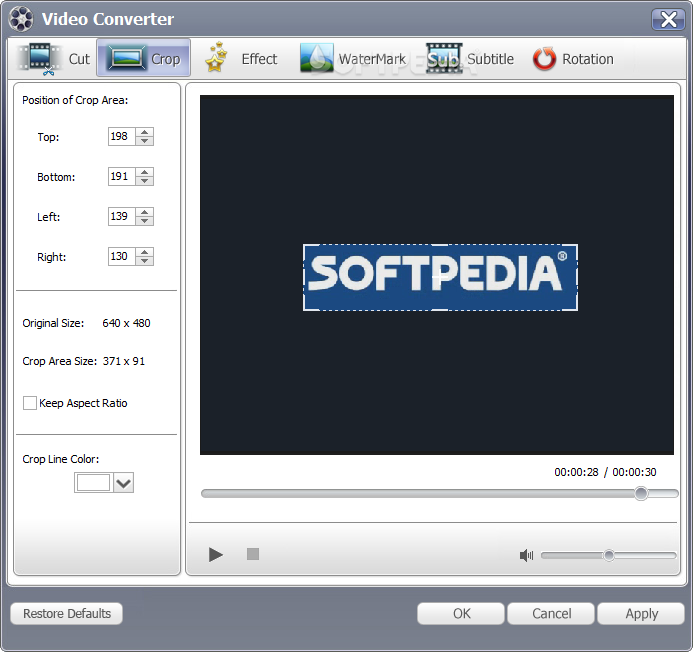Image resolution: width=693 pixels, height=652 pixels.
Task: Close the Video Converter window
Action: tap(668, 19)
